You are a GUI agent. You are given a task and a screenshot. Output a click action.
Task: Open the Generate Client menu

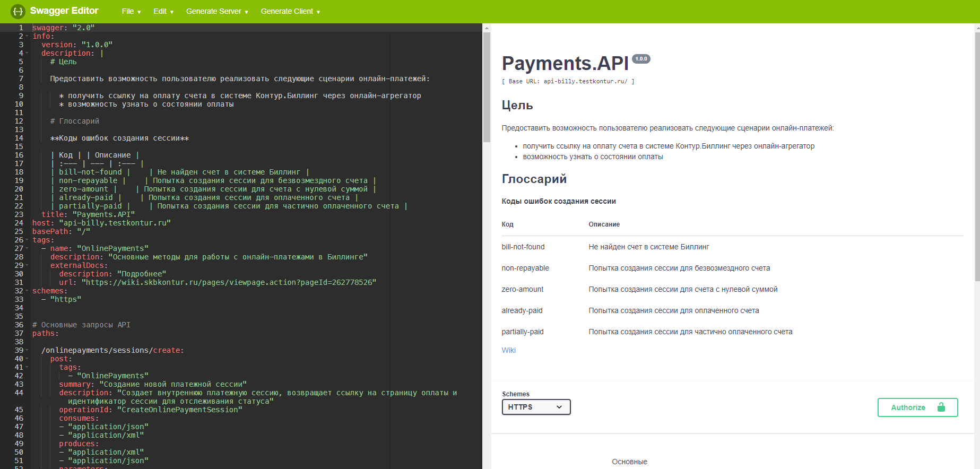(x=290, y=11)
